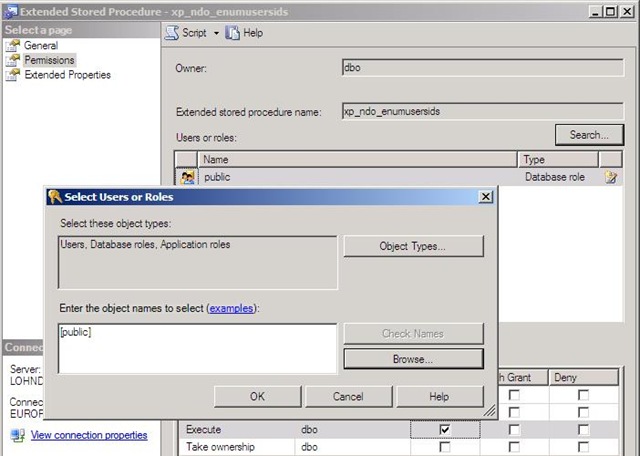Screen dimensions: 640x456
Task: Click the With Grant column header
Action: coord(523,377)
